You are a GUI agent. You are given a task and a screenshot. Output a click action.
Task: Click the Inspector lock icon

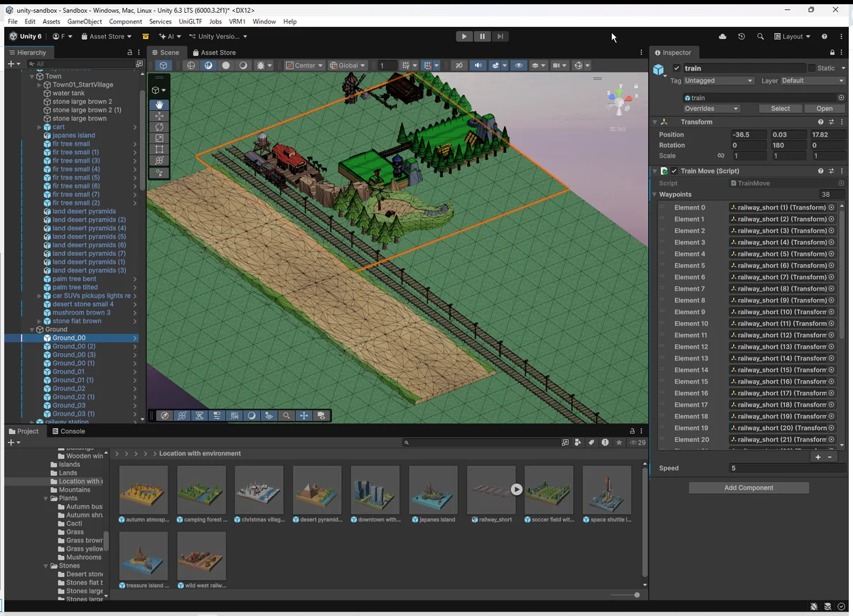[x=832, y=53]
